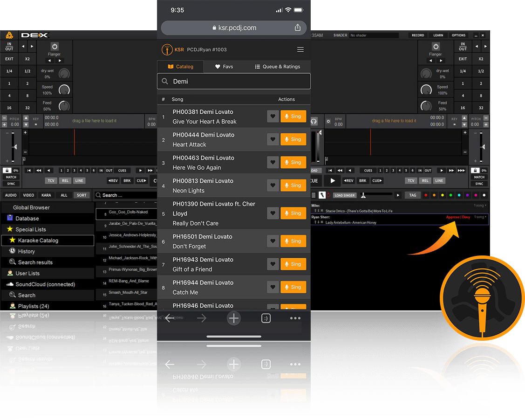
Task: Click the right deck headphone cue icon
Action: (x=314, y=121)
